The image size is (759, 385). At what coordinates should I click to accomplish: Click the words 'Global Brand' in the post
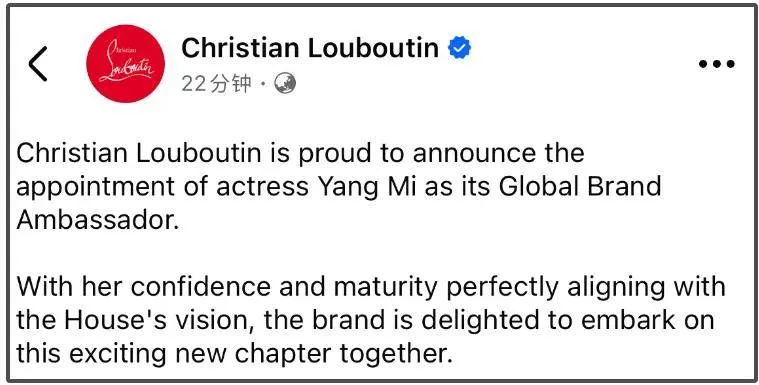(x=580, y=186)
